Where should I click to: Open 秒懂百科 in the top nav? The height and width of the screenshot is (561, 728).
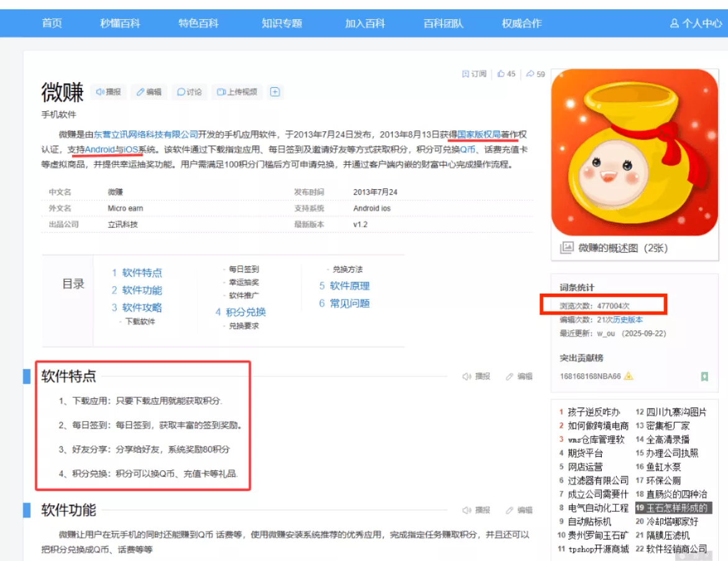pyautogui.click(x=120, y=23)
